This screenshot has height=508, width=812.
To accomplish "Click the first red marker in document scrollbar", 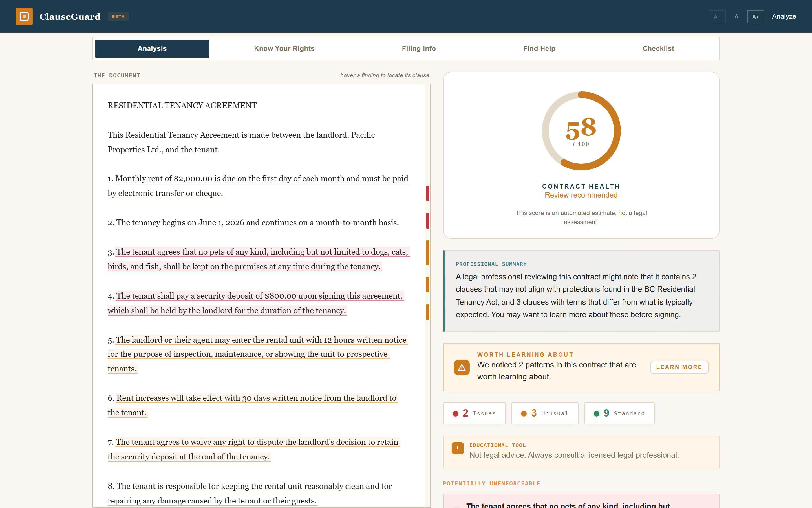I will point(427,193).
